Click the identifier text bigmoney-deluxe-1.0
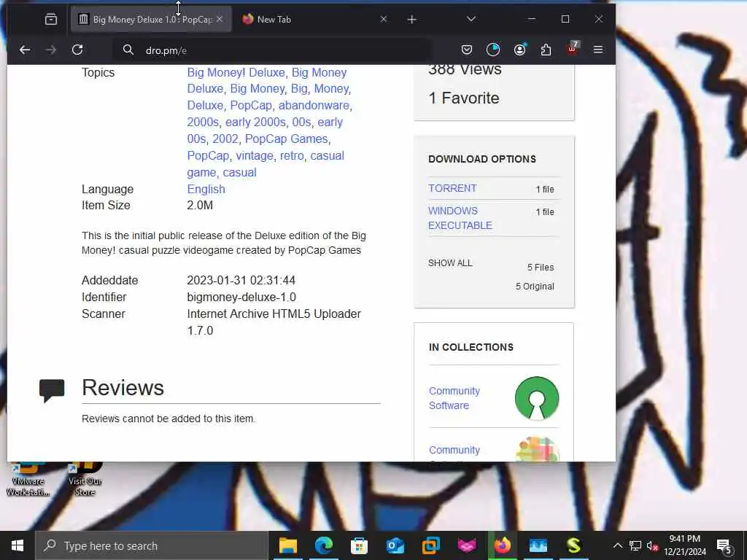The height and width of the screenshot is (560, 747). 241,297
